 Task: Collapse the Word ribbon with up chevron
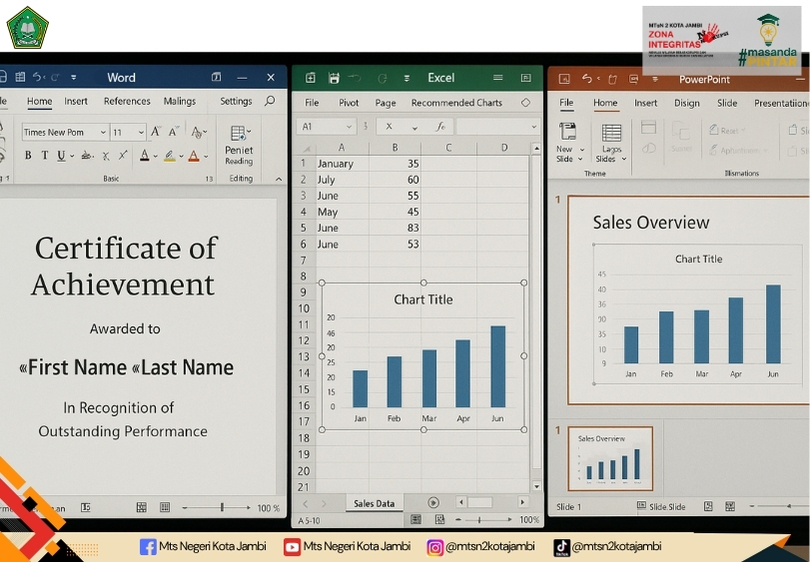pos(279,179)
